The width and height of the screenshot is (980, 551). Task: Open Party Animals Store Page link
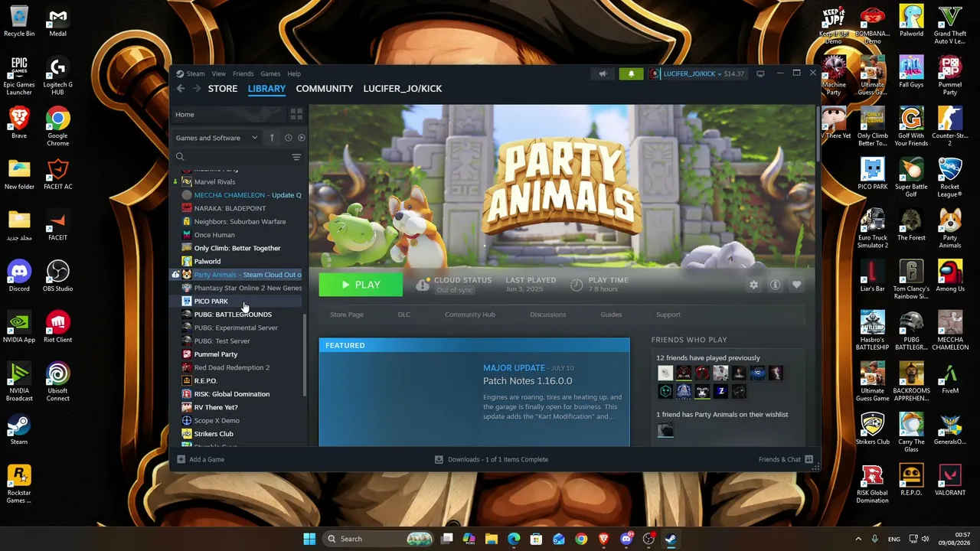click(347, 315)
